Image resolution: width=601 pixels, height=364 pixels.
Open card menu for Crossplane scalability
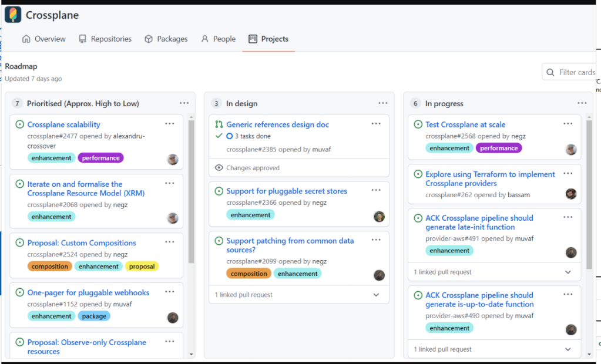click(x=170, y=124)
